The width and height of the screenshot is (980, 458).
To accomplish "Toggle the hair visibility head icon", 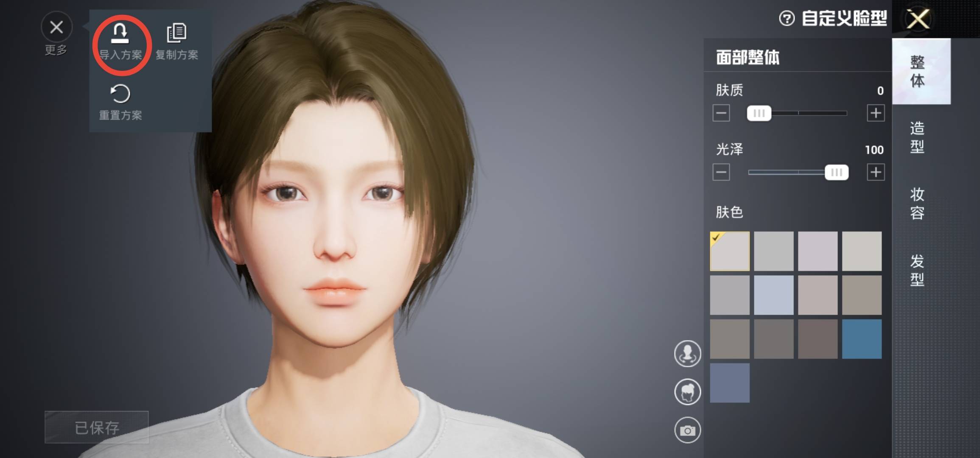I will point(687,392).
